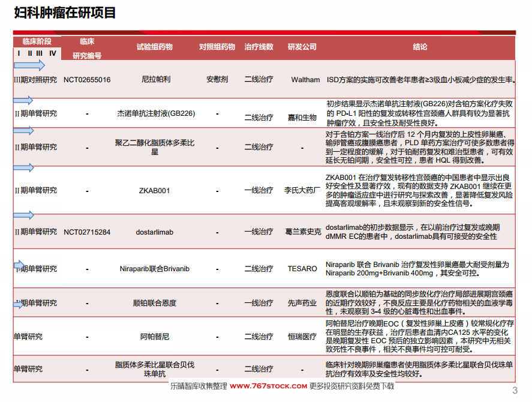Image resolution: width=532 pixels, height=402 pixels.
Task: Select the drug 杰诺单抗注射液(GB226)
Action: [x=156, y=113]
